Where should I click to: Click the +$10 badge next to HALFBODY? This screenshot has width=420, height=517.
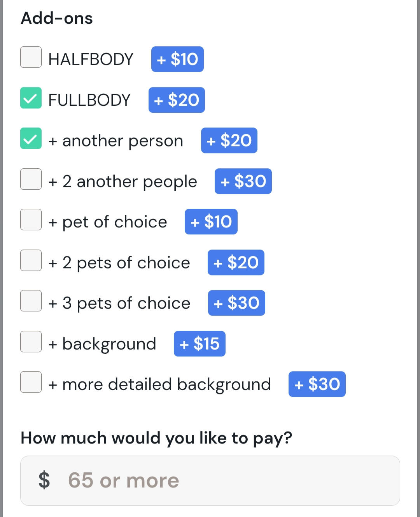tap(177, 59)
